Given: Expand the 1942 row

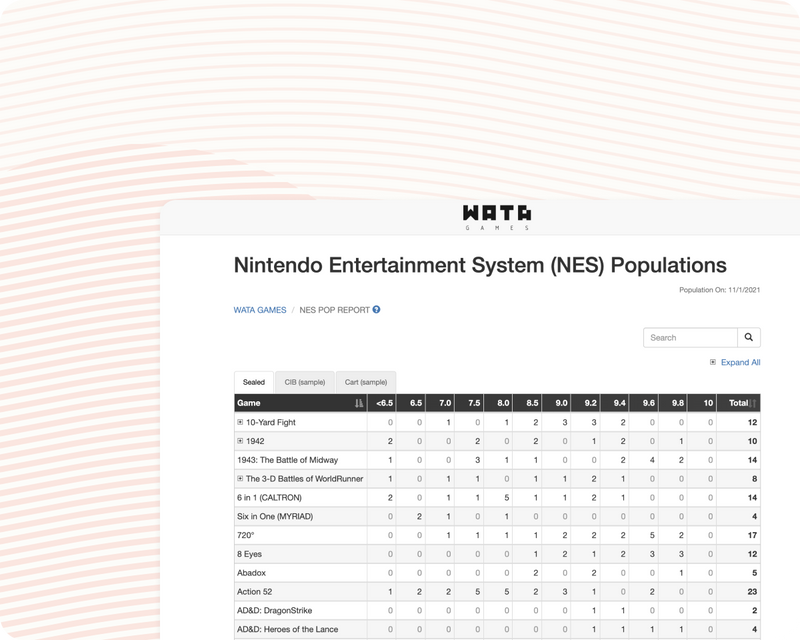Looking at the screenshot, I should 240,441.
